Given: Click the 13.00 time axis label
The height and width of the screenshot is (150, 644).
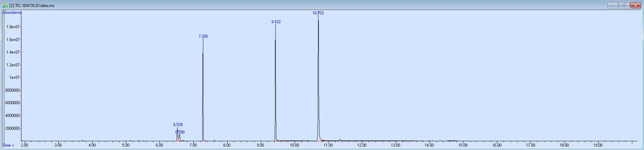Looking at the screenshot, I should pos(395,146).
